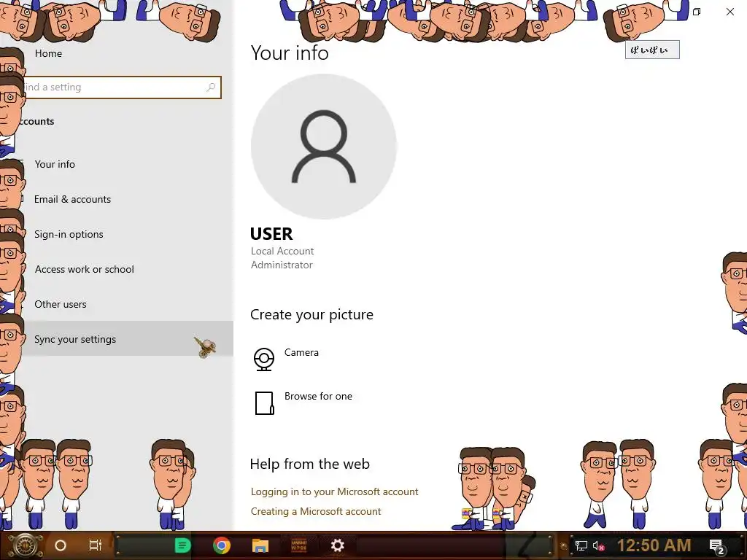The width and height of the screenshot is (747, 560).
Task: Click the Administrator label
Action: (x=282, y=265)
